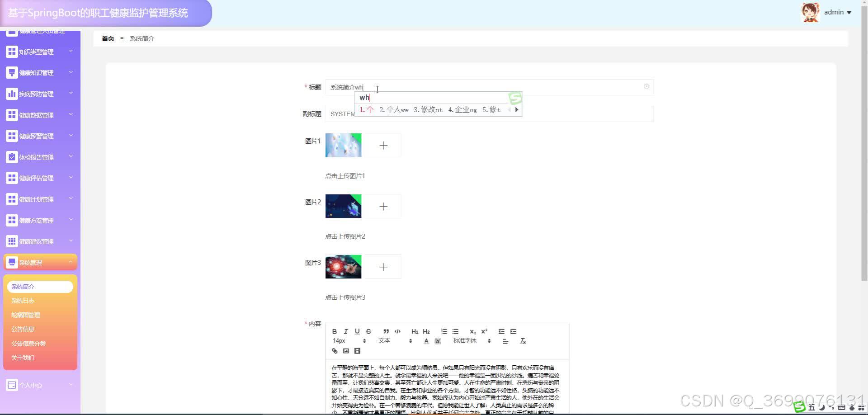Select the subscript formatting icon
Screen dimensions: 868x415
(472, 331)
